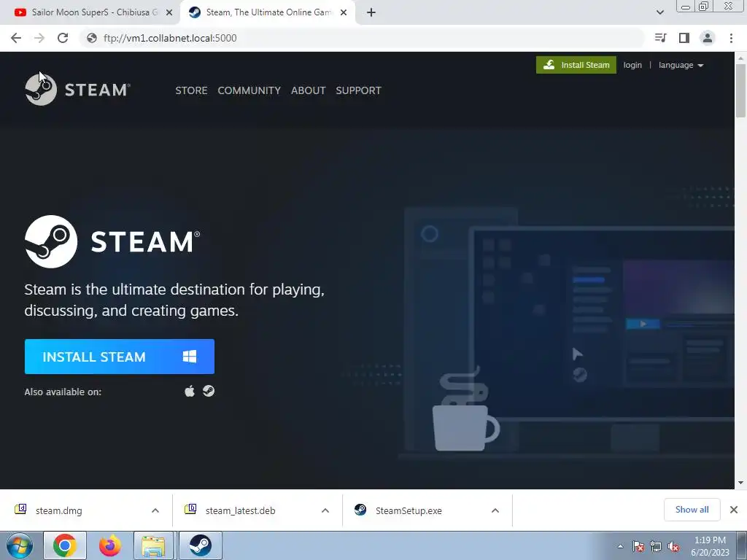Select the Steam browser tab

point(268,12)
